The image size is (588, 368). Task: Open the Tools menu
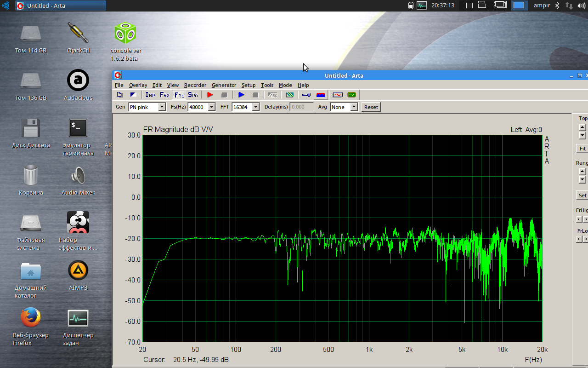pos(267,85)
